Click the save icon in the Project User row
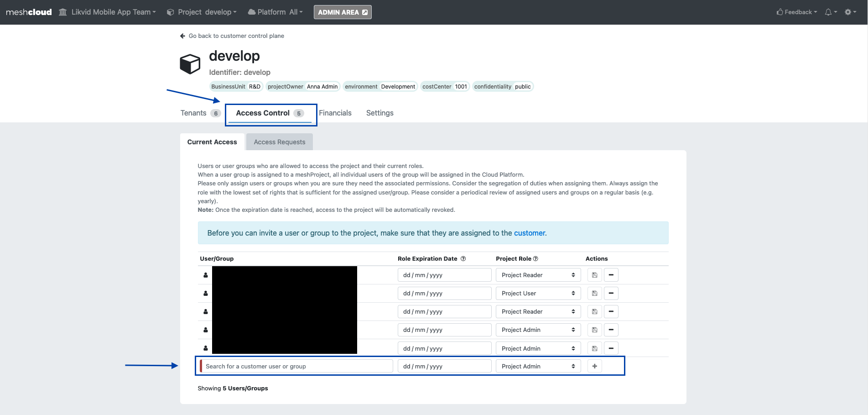 pos(594,294)
